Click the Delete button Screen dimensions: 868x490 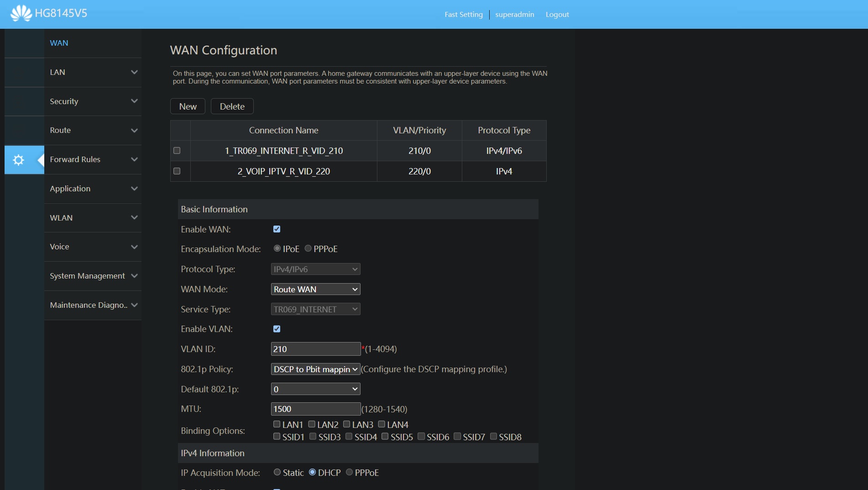pyautogui.click(x=232, y=106)
